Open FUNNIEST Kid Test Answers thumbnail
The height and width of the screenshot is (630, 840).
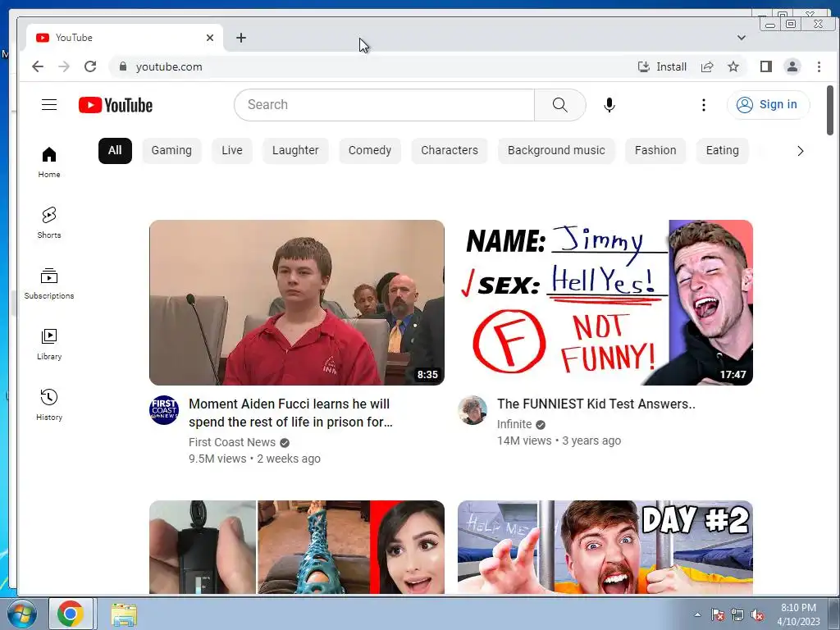coord(605,302)
